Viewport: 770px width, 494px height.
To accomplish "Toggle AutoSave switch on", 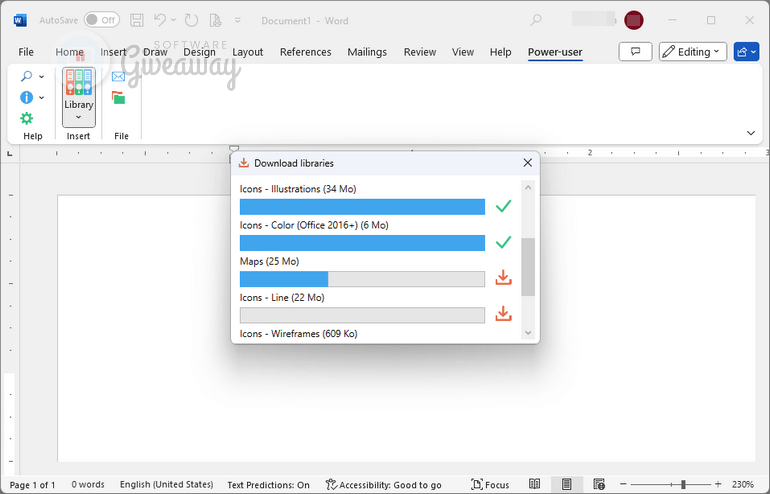I will tap(102, 20).
